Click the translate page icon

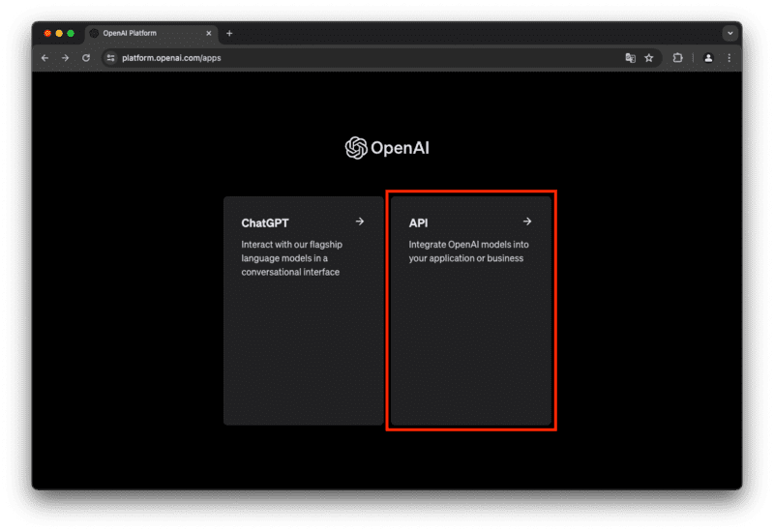[630, 58]
